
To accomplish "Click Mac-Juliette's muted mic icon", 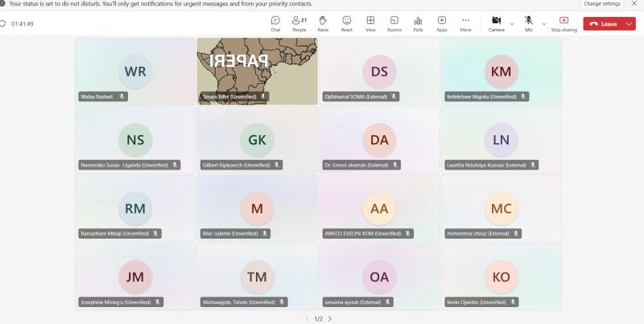I will click(265, 234).
